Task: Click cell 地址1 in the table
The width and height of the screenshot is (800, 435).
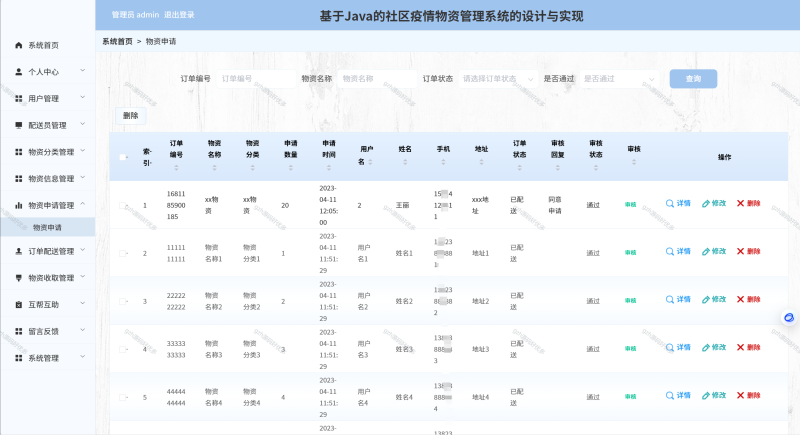Action: pos(480,253)
